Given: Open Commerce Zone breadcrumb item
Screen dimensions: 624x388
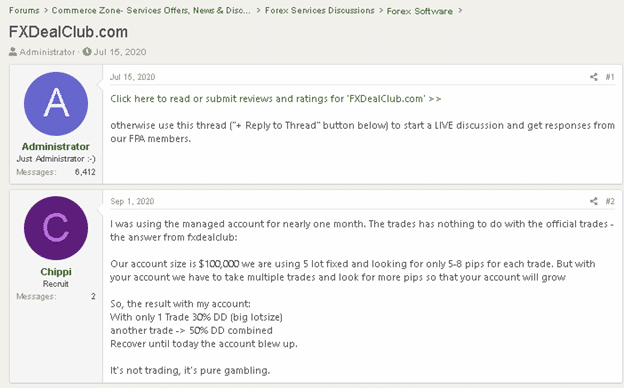Looking at the screenshot, I should coord(151,10).
